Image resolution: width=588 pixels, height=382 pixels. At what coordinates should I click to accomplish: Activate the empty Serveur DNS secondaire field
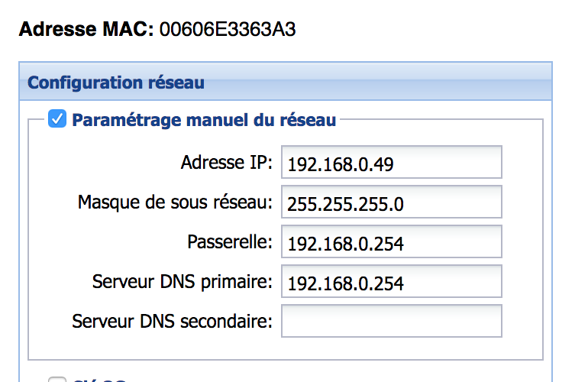392,321
